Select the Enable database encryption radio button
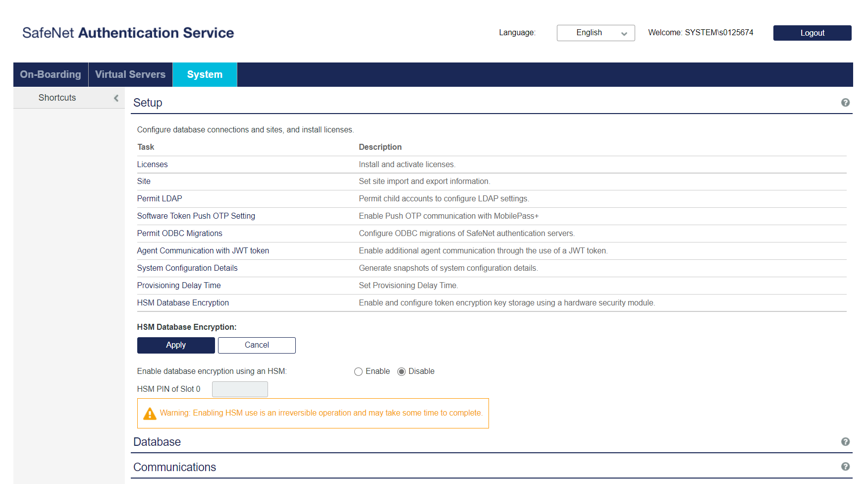Screen dimensions: 868x484 tap(358, 371)
